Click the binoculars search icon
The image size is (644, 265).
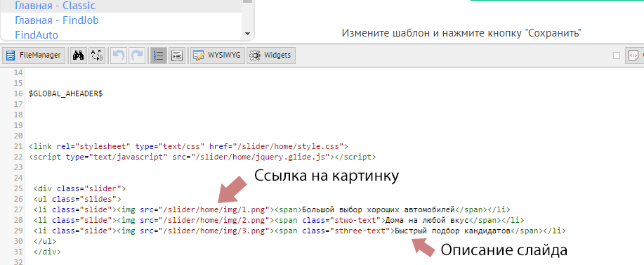tap(78, 55)
